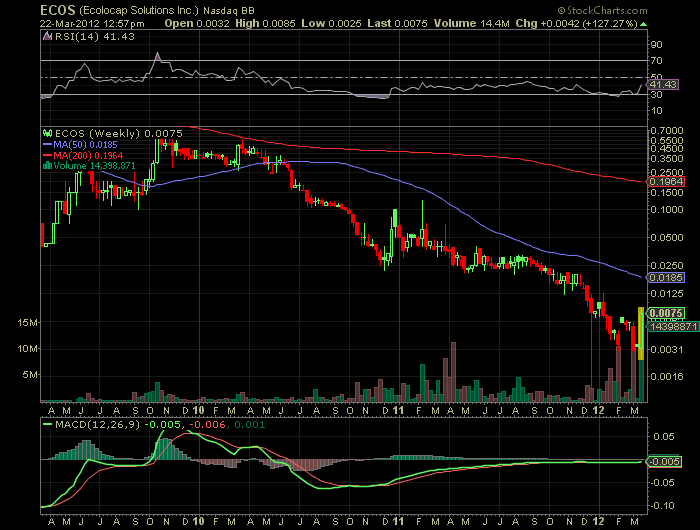This screenshot has width=700, height=530.
Task: Click the red 0.1964 MA value tag
Action: (664, 181)
